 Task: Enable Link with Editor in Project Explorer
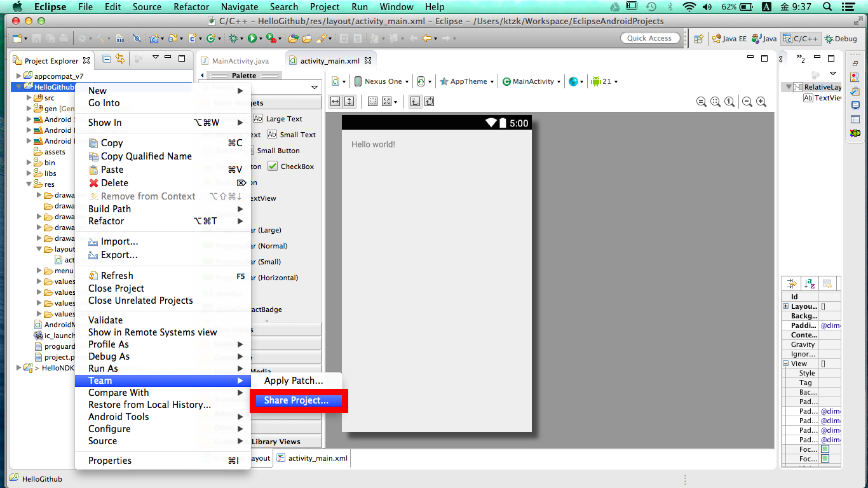point(120,58)
